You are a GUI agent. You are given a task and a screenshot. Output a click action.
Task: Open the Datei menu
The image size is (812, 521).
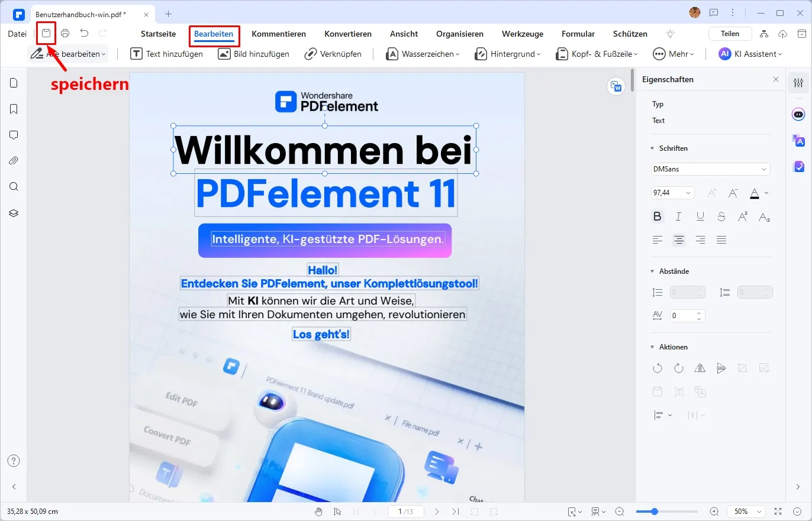(16, 34)
